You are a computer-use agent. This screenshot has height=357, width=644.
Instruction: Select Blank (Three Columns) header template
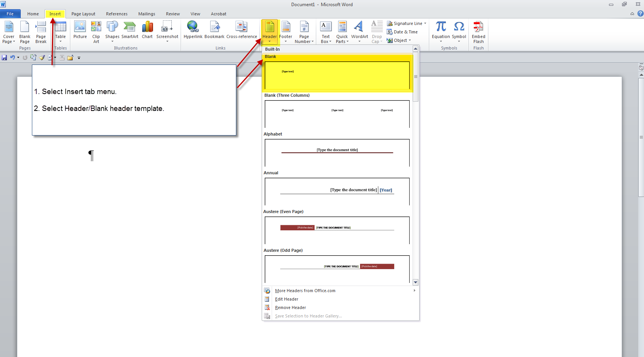tap(337, 111)
